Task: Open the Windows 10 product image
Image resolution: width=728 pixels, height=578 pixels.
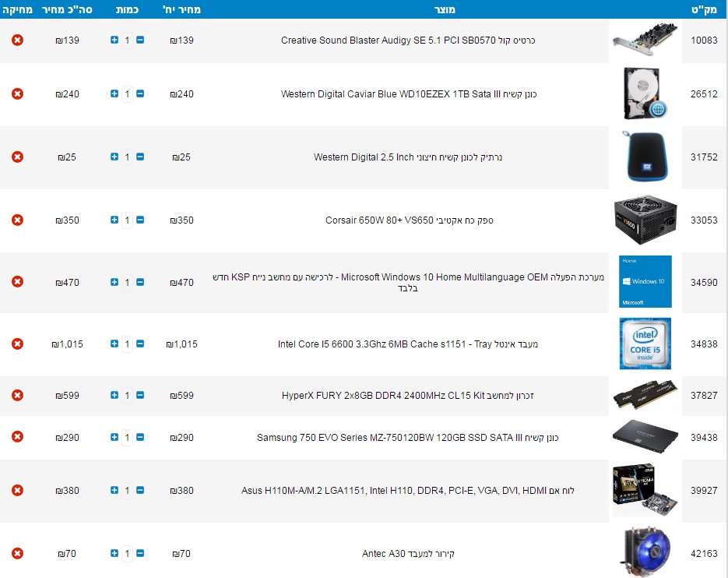Action: [645, 281]
